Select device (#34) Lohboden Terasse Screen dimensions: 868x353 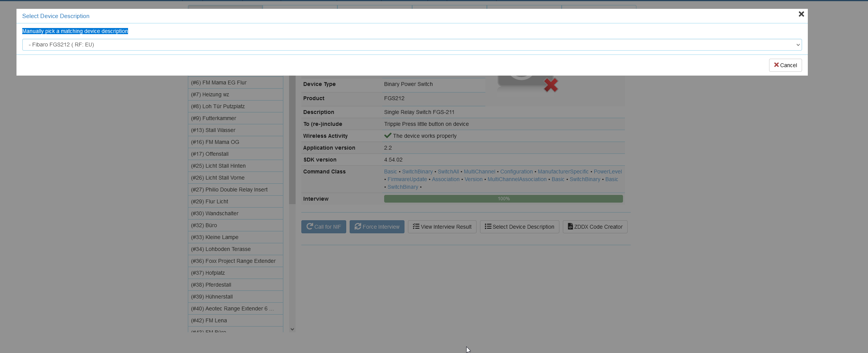click(x=235, y=249)
